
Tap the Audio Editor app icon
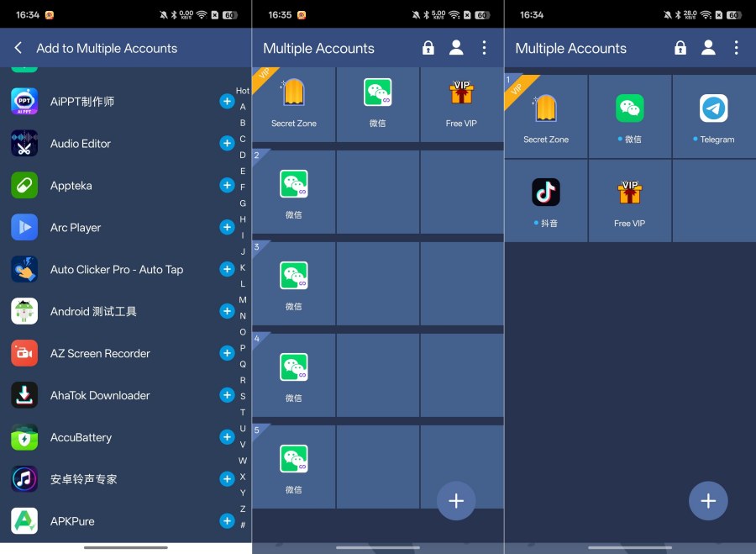[24, 143]
